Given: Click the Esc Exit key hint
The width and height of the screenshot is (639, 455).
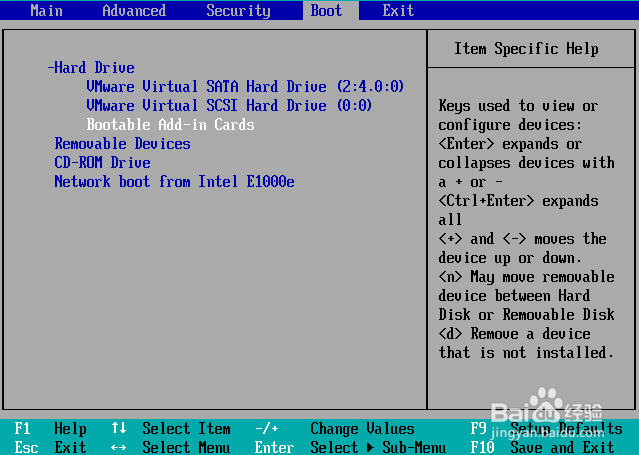Looking at the screenshot, I should 51,447.
